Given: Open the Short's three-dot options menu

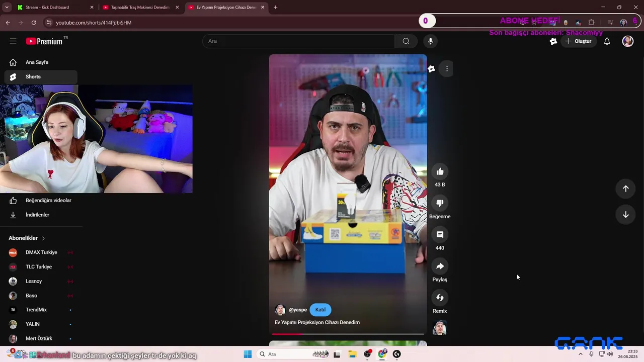Looking at the screenshot, I should point(447,69).
